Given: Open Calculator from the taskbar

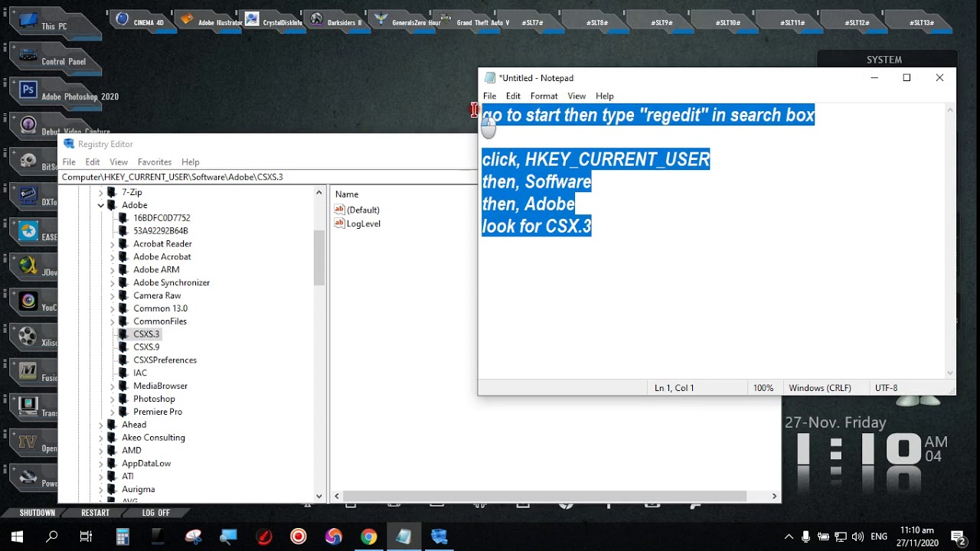Looking at the screenshot, I should (x=122, y=536).
